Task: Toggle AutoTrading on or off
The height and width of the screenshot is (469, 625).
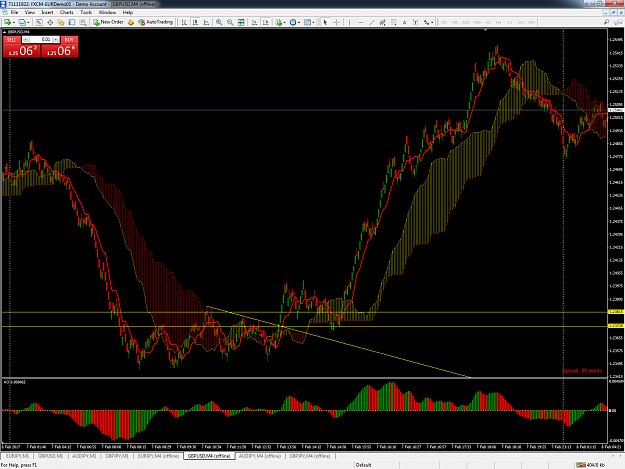Action: click(x=155, y=22)
